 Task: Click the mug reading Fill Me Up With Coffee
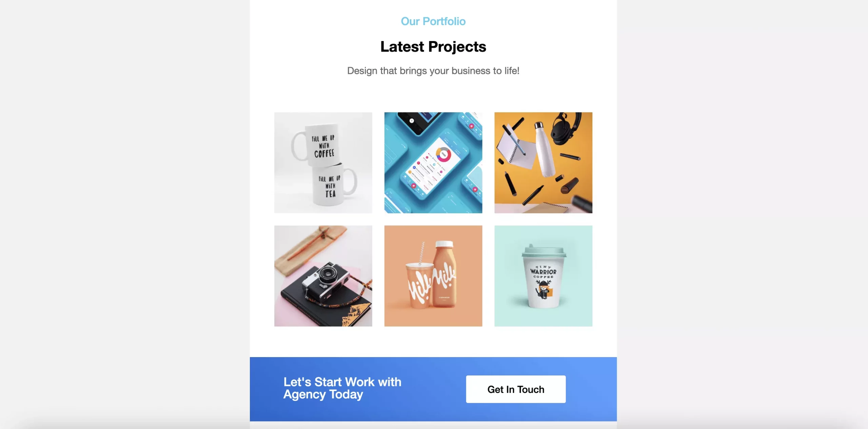tap(315, 145)
